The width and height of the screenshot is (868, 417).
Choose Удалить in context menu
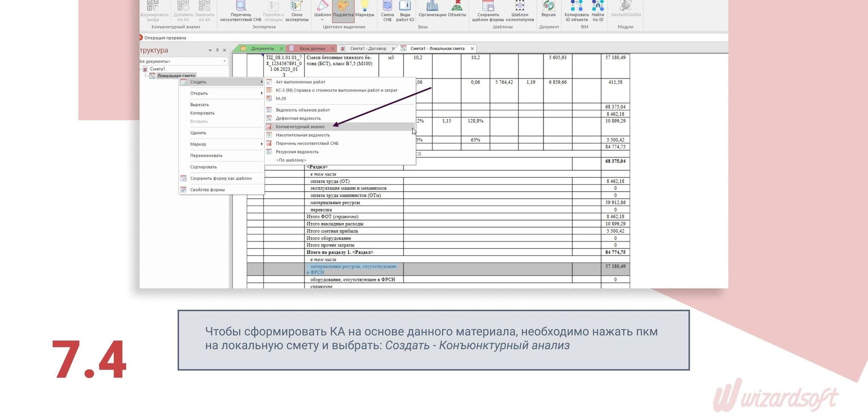click(x=198, y=133)
